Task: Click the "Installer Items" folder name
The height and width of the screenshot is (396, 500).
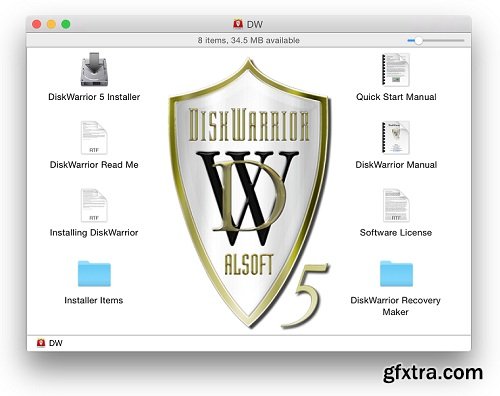Action: pyautogui.click(x=94, y=300)
